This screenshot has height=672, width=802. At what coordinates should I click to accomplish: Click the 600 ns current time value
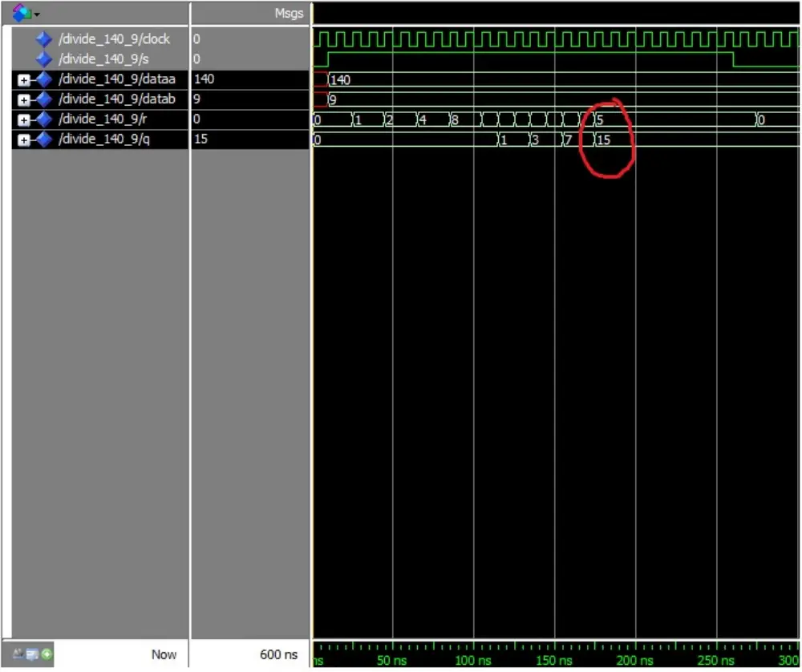(279, 654)
